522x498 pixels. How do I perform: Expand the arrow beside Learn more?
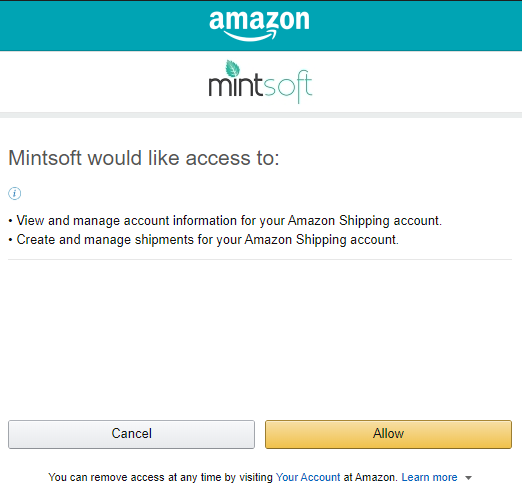[468, 478]
